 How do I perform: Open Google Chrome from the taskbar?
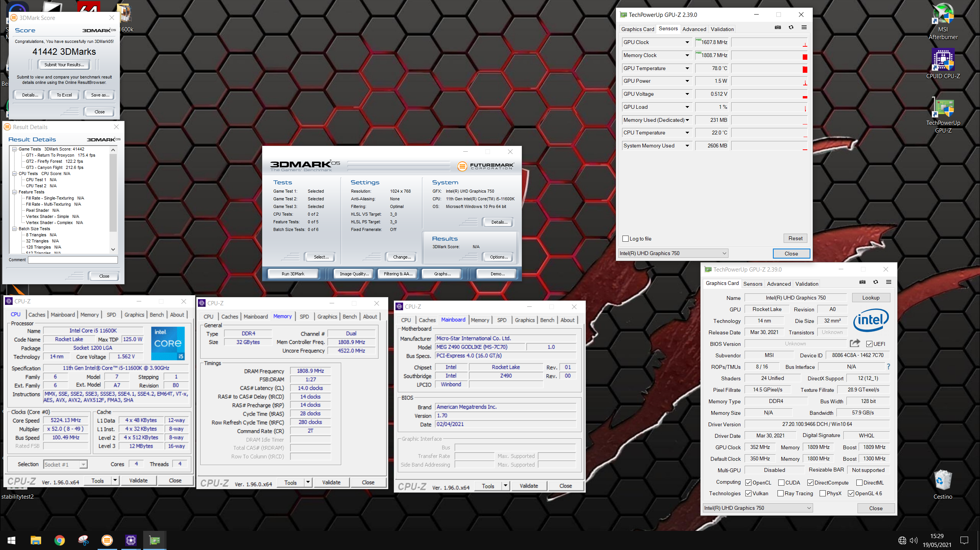pyautogui.click(x=59, y=540)
